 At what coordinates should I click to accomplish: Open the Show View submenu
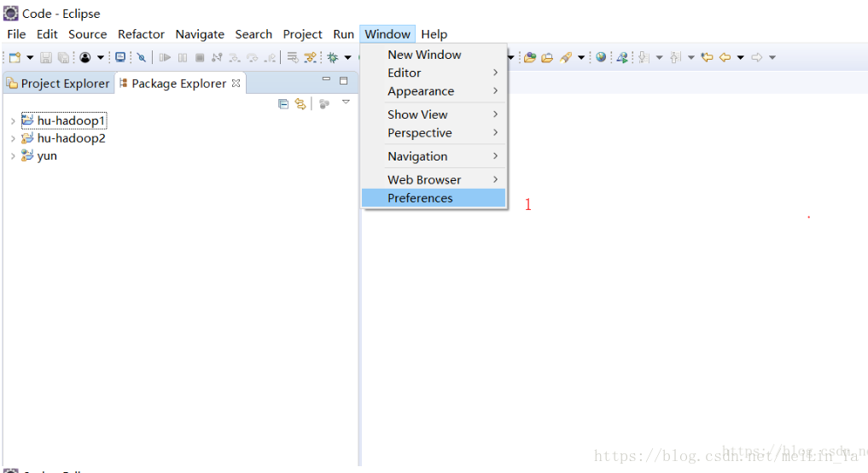point(434,114)
